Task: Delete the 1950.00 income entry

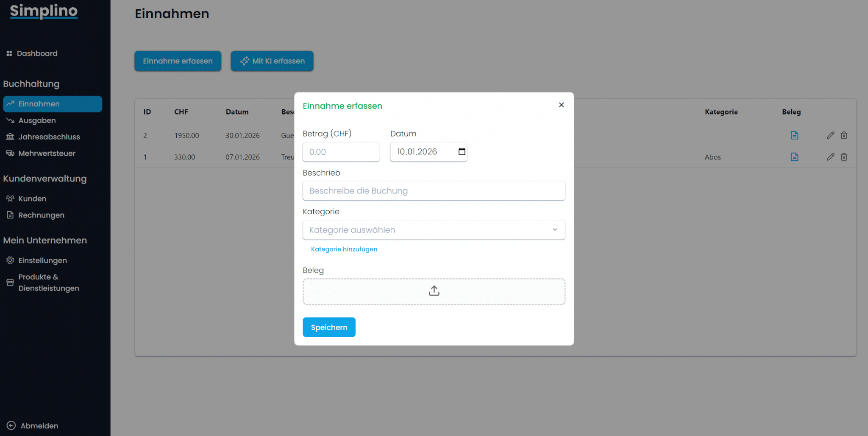Action: click(844, 135)
